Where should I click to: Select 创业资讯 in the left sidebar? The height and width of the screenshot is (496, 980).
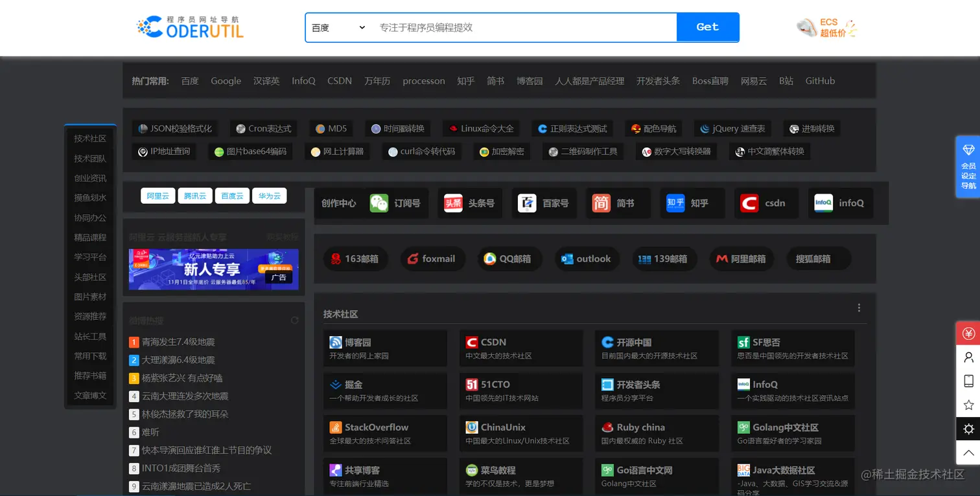[90, 178]
